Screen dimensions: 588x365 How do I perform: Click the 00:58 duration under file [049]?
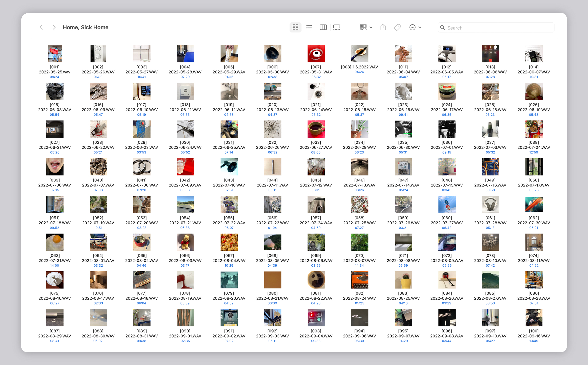tap(490, 190)
